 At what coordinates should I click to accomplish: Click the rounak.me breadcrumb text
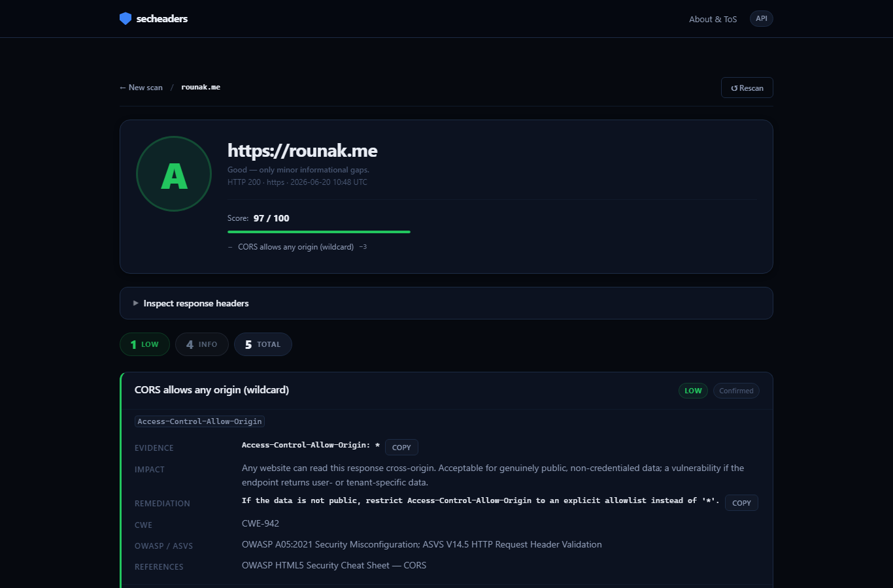click(x=201, y=88)
